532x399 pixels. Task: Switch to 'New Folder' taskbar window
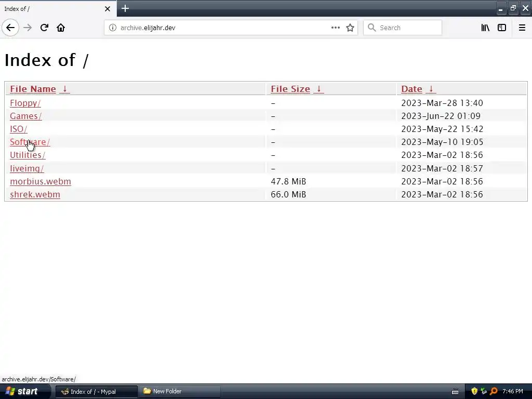[x=180, y=392]
